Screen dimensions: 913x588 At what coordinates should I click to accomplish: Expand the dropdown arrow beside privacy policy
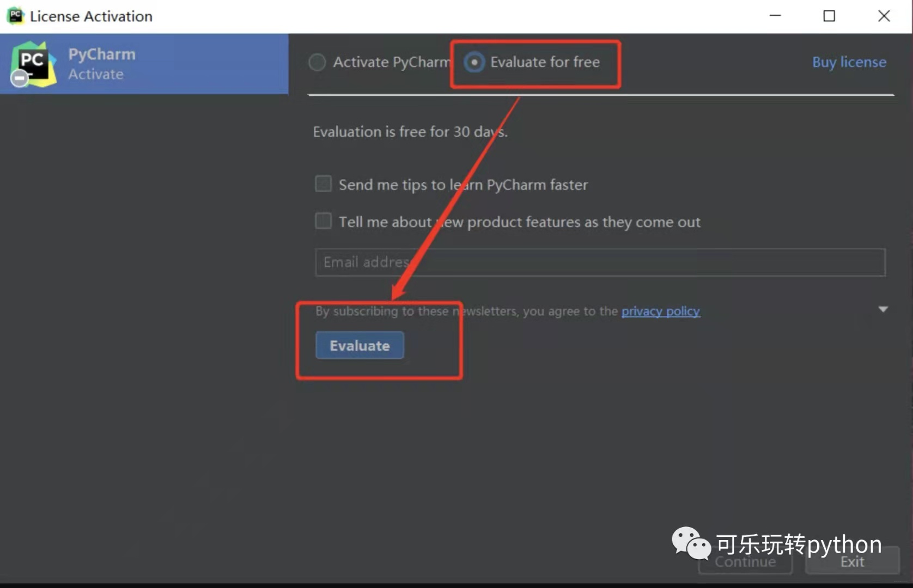pos(883,309)
